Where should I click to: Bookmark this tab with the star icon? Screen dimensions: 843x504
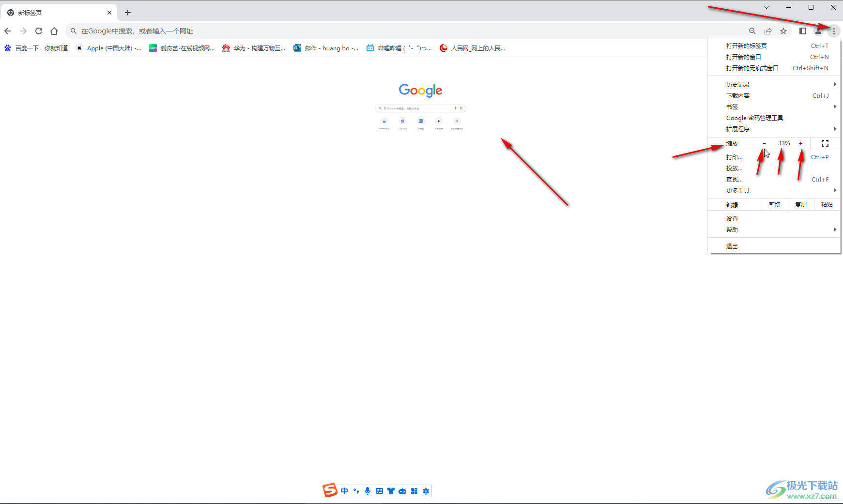tap(783, 31)
